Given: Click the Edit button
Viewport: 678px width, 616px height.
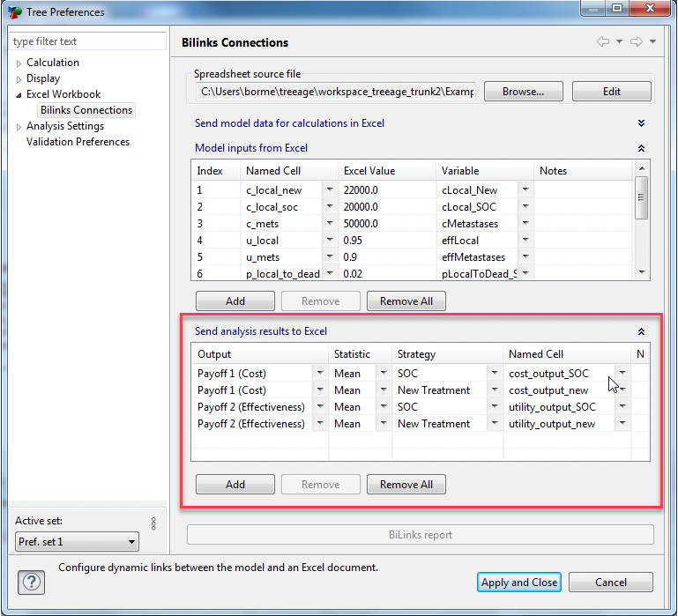Looking at the screenshot, I should [x=611, y=92].
